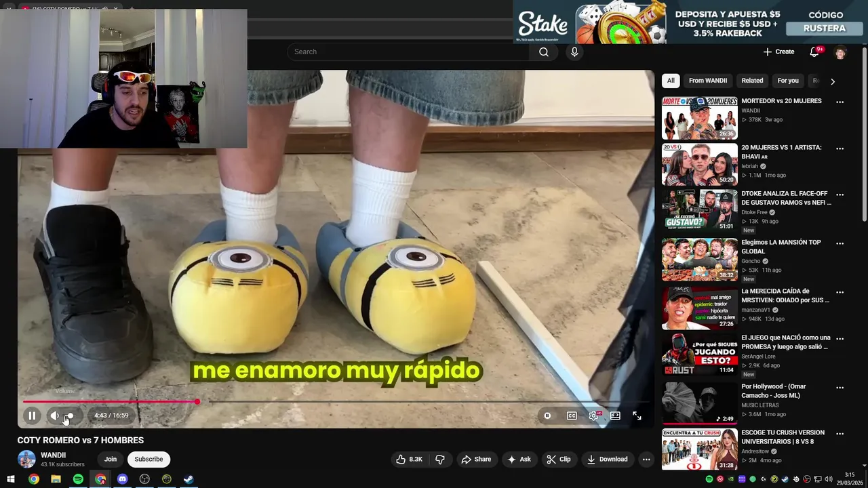Viewport: 868px width, 488px height.
Task: Start voice search with the microphone icon
Action: pos(574,52)
